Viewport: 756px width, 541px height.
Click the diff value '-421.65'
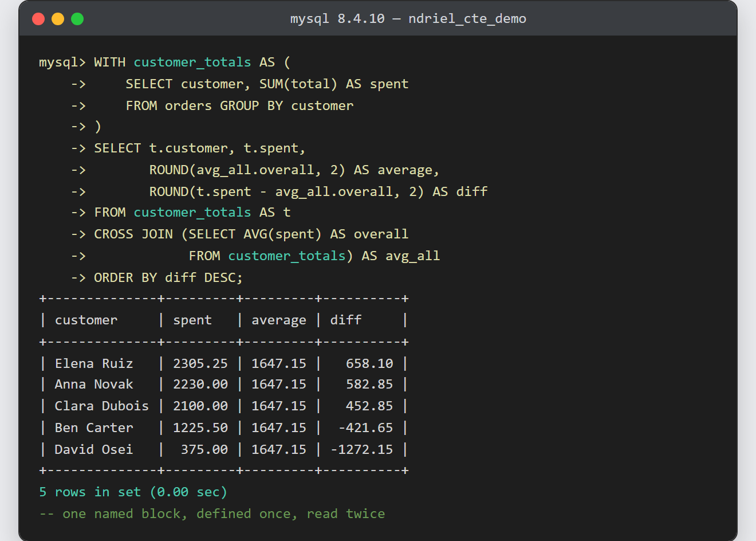coord(365,428)
